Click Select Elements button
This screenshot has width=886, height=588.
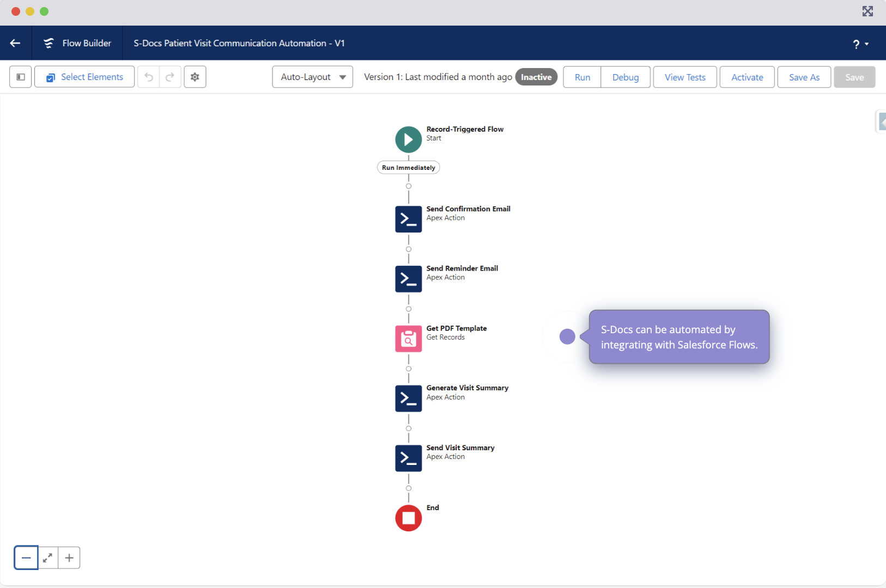click(x=84, y=77)
